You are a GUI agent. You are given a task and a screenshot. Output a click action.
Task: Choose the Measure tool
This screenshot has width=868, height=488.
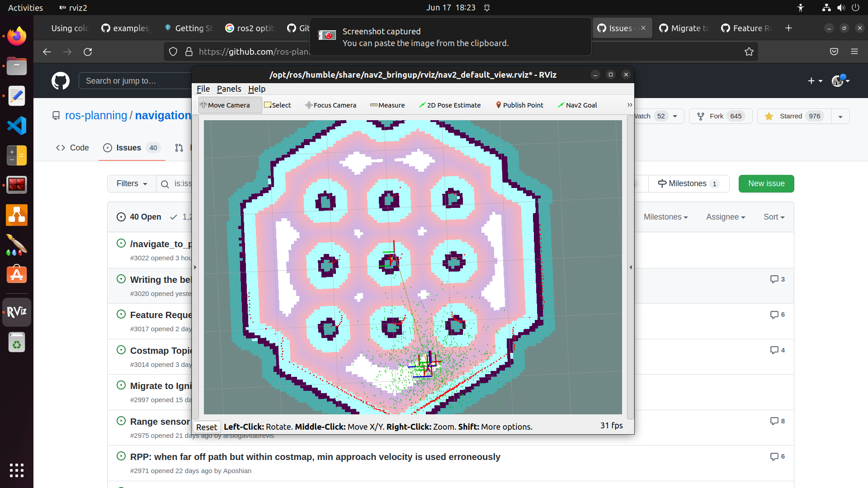387,105
